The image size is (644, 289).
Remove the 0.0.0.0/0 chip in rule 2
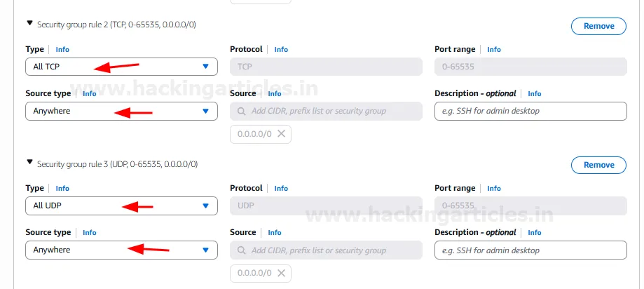(281, 134)
